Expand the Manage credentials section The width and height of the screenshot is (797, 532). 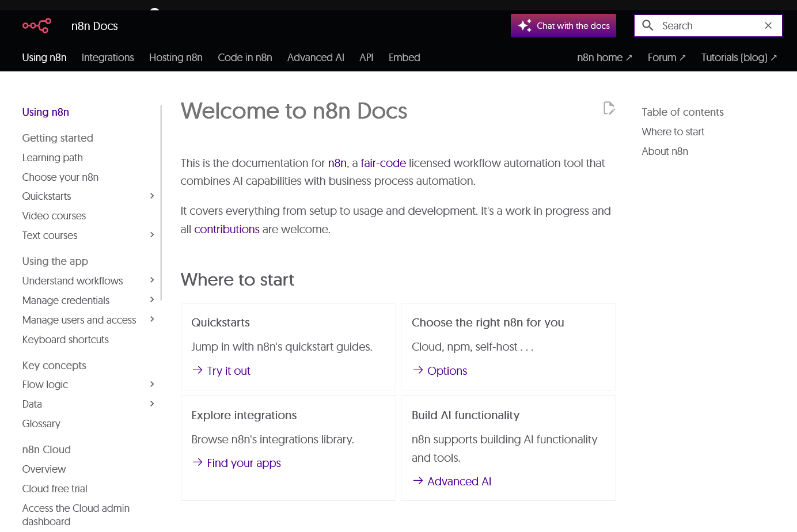(x=152, y=300)
